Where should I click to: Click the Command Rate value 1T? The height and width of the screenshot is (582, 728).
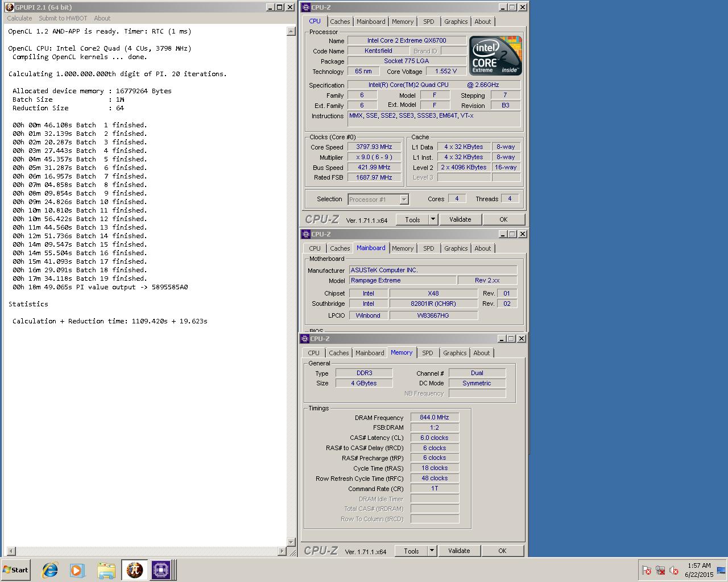[x=435, y=489]
